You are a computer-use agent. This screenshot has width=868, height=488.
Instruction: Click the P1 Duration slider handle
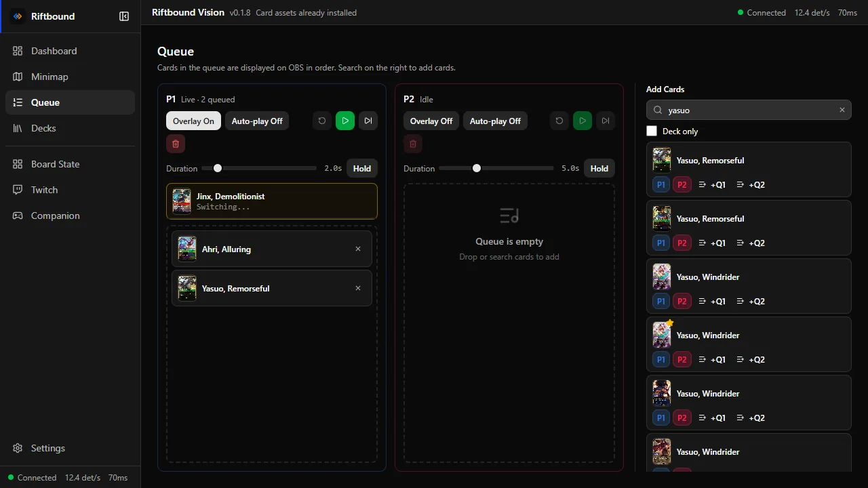[218, 168]
